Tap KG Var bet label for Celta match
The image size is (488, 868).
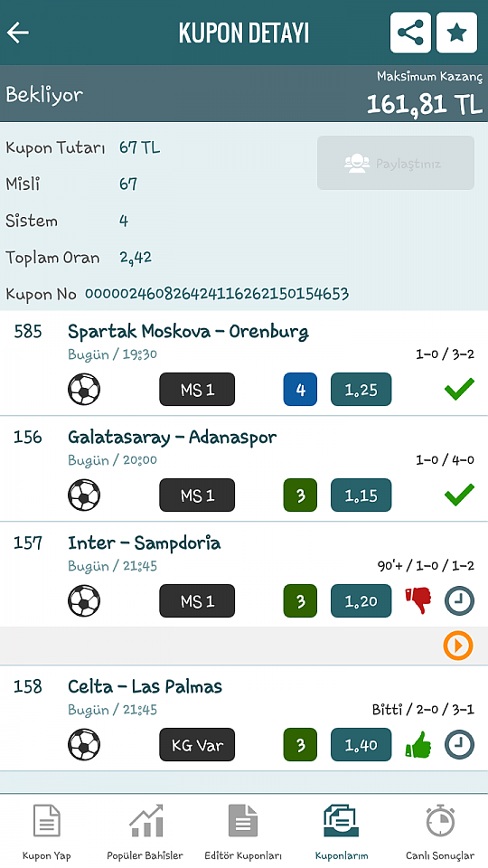click(197, 744)
